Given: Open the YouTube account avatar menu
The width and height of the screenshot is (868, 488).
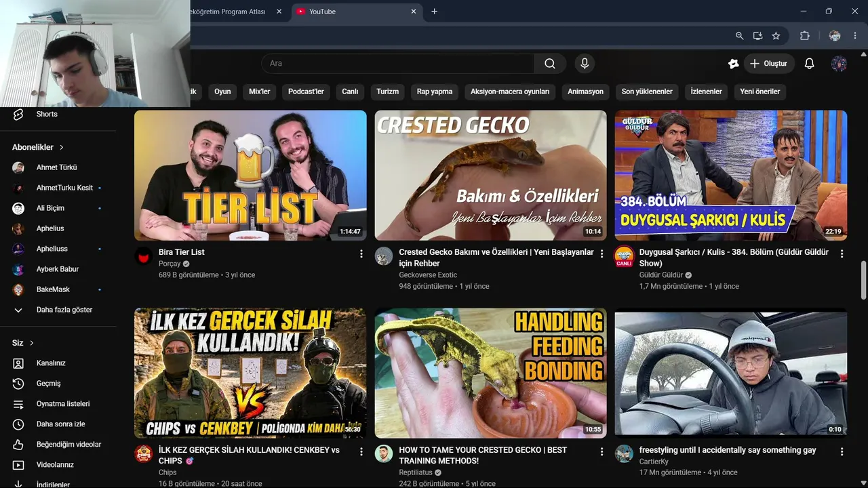Looking at the screenshot, I should pyautogui.click(x=839, y=64).
